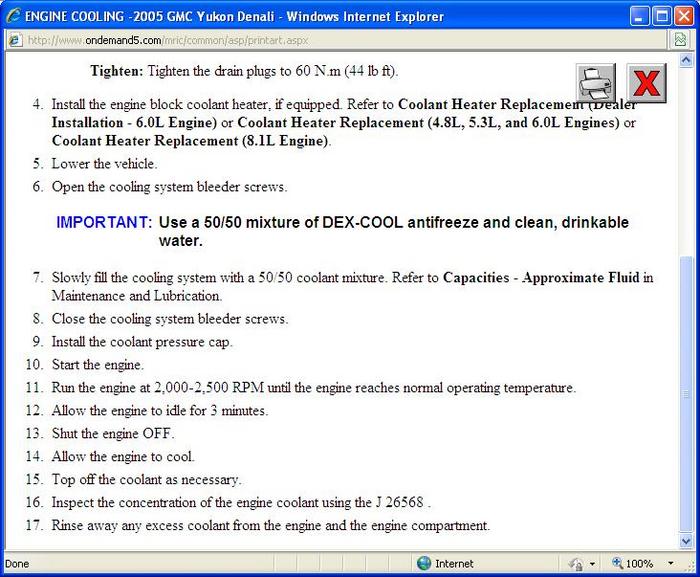Click the window title 'ENGINE COOLING -2005 GMC Yukon Denali'

point(149,17)
